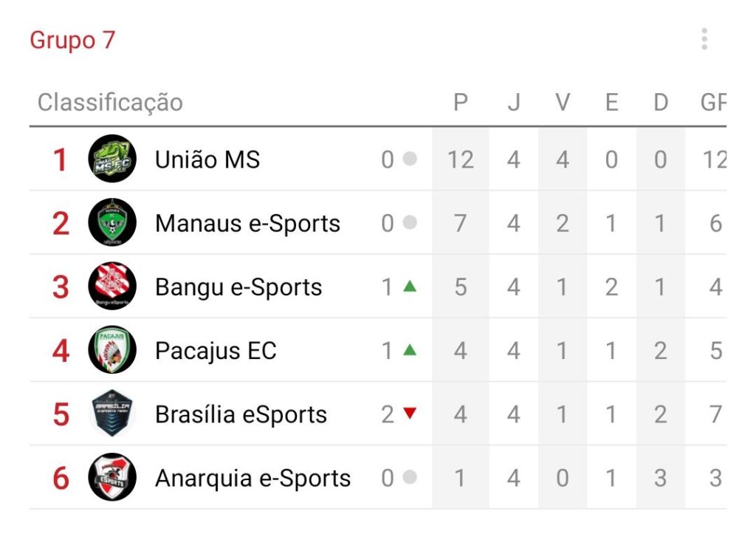This screenshot has width=756, height=534.
Task: Click the Classificação column header
Action: [111, 103]
